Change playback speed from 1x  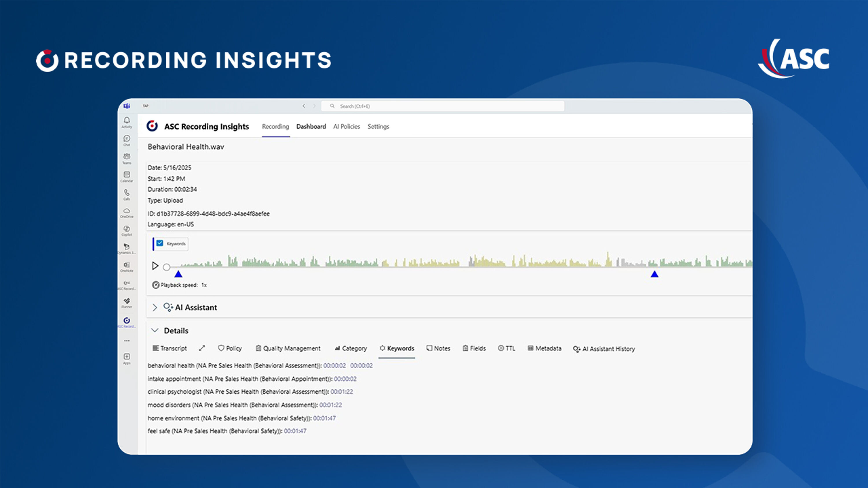pos(203,284)
